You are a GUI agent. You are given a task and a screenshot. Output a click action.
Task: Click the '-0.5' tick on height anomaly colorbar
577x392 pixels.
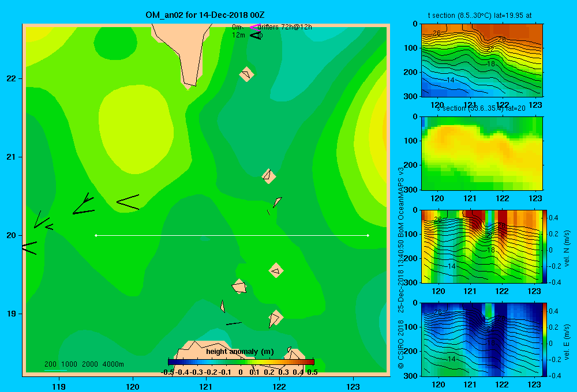167,372
